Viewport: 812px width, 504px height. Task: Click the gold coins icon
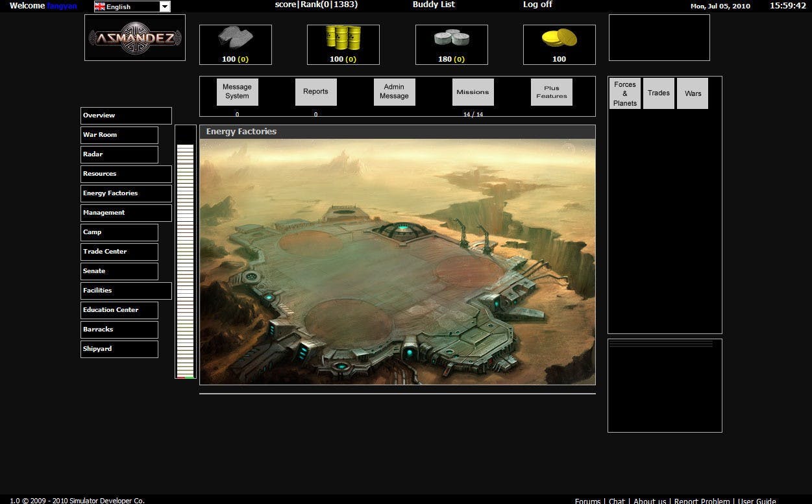click(x=559, y=38)
